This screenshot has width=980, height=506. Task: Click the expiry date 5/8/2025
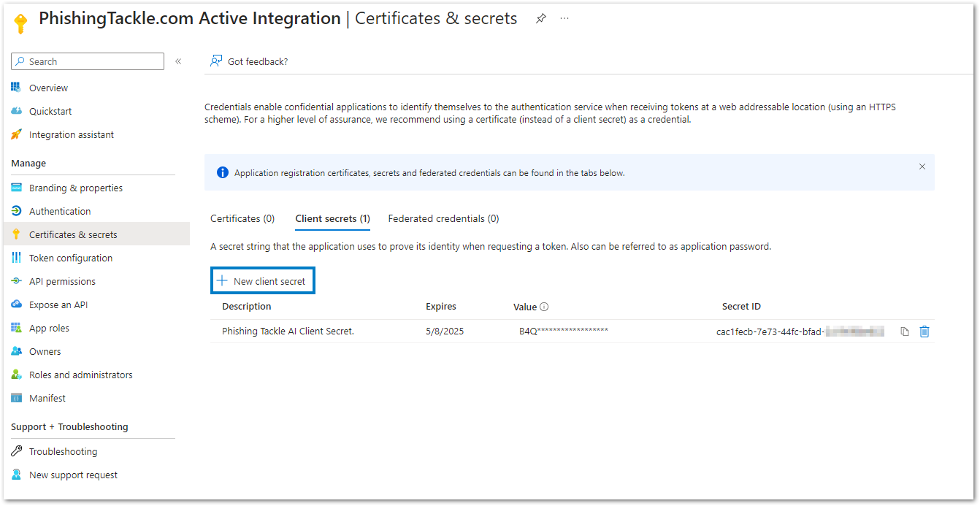coord(445,331)
